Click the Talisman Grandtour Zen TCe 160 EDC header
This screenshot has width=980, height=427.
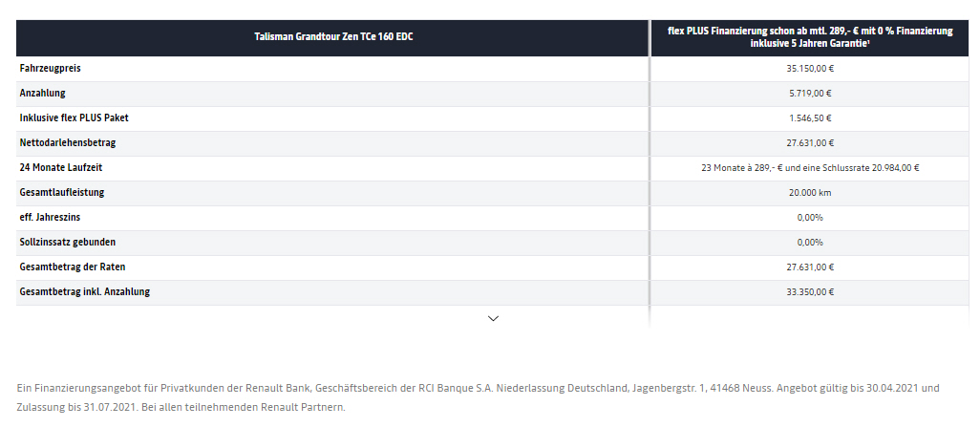[333, 37]
